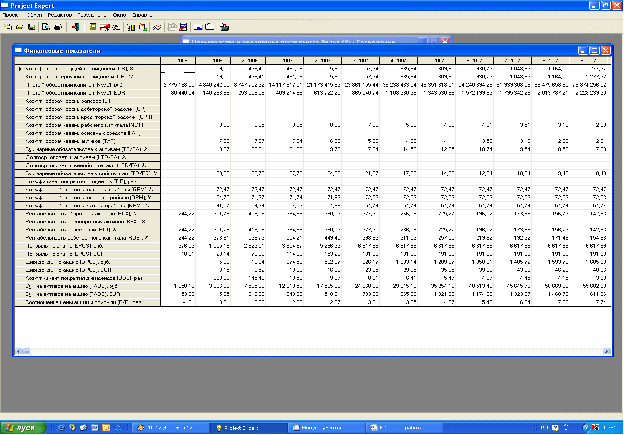Click the red exit door icon
The width and height of the screenshot is (624, 435).
(76, 27)
